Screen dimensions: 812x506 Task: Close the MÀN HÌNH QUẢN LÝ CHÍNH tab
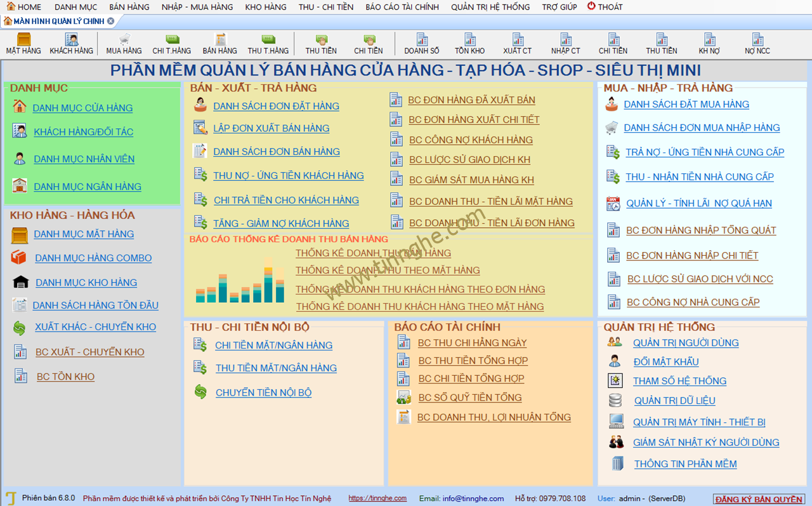click(111, 21)
